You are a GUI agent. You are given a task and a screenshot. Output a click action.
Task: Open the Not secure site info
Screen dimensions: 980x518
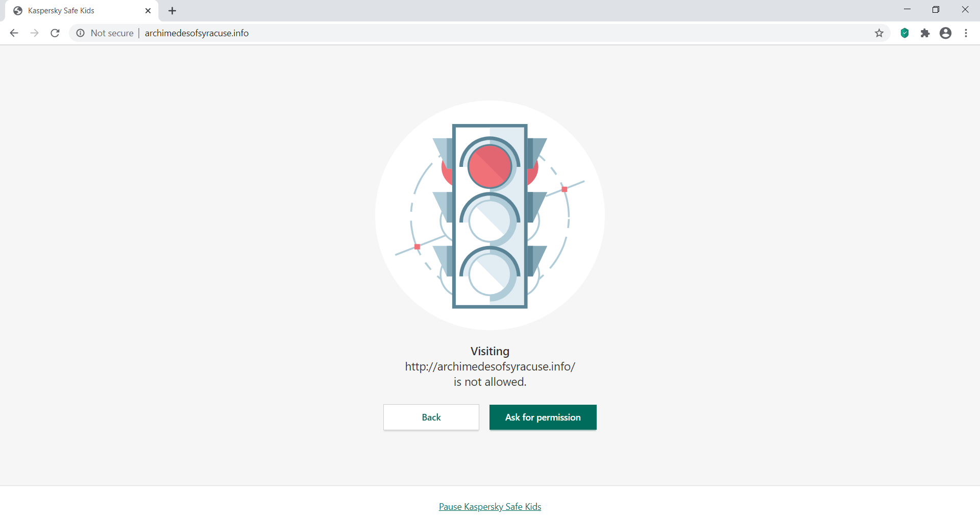[105, 33]
